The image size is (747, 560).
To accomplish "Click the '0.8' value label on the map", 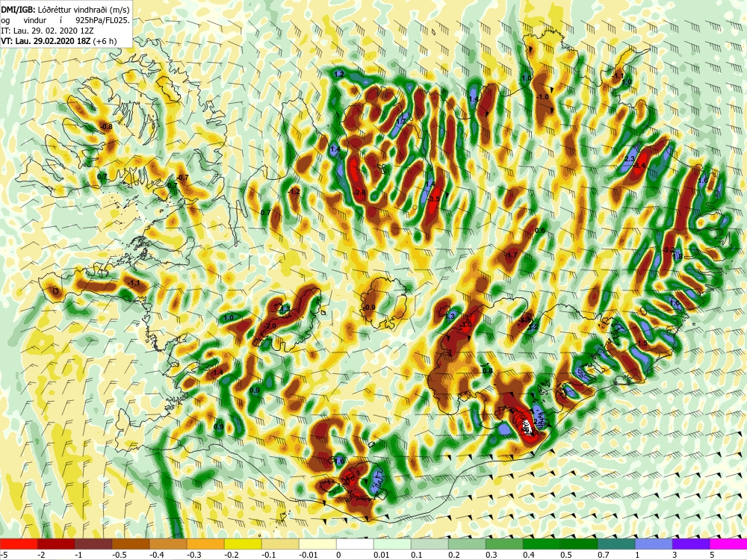I will click(x=487, y=371).
